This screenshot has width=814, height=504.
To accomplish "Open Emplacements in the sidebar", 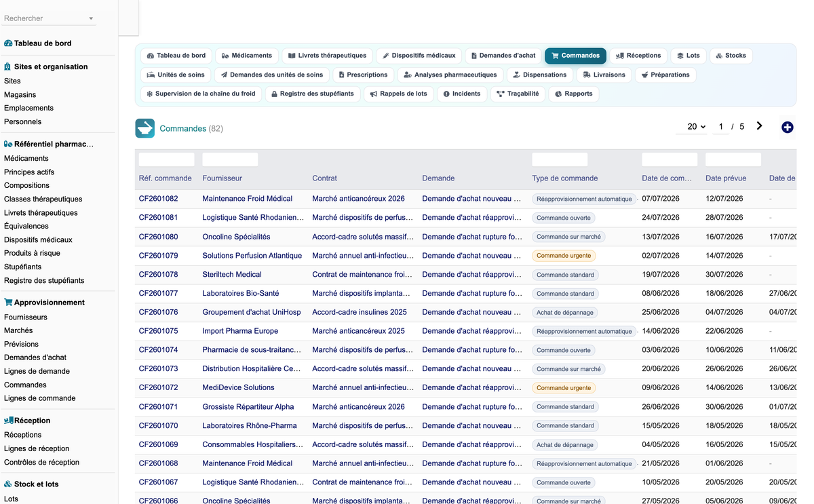I will pyautogui.click(x=28, y=108).
